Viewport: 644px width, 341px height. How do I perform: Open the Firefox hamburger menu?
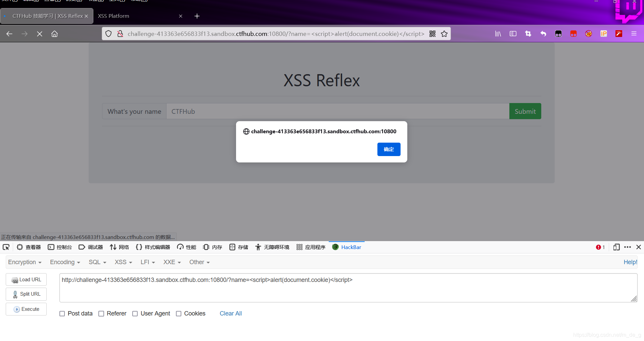pos(634,34)
